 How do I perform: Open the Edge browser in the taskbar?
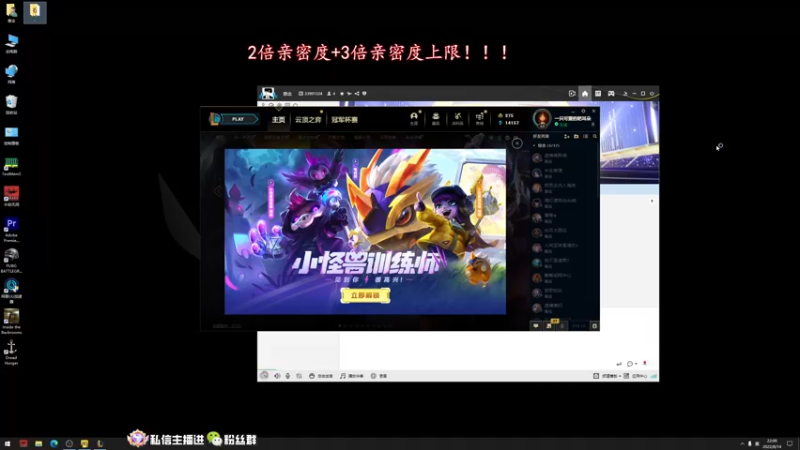(x=54, y=443)
